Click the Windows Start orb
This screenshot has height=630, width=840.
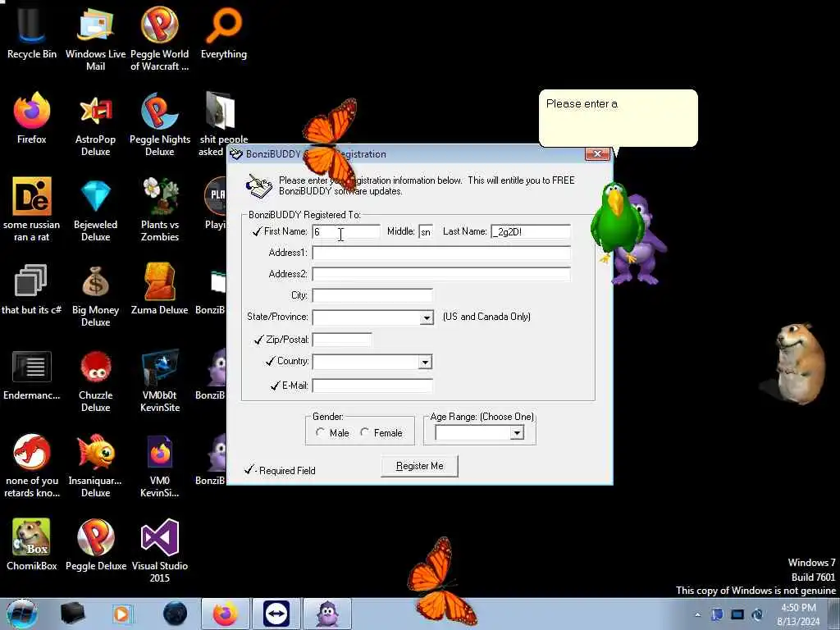21,614
